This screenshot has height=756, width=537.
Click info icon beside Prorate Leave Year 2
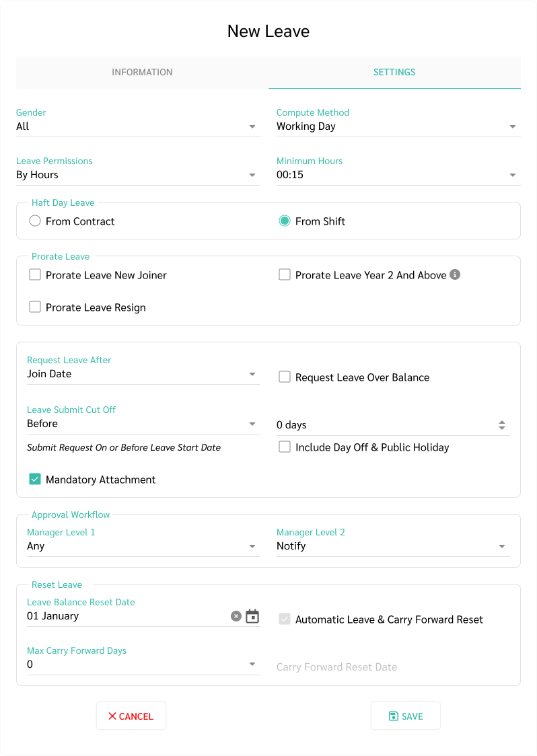point(455,274)
